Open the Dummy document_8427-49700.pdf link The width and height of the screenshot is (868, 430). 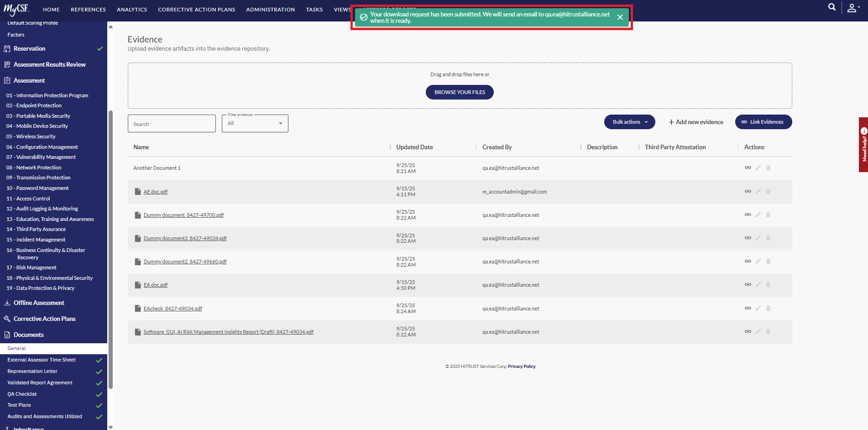183,215
